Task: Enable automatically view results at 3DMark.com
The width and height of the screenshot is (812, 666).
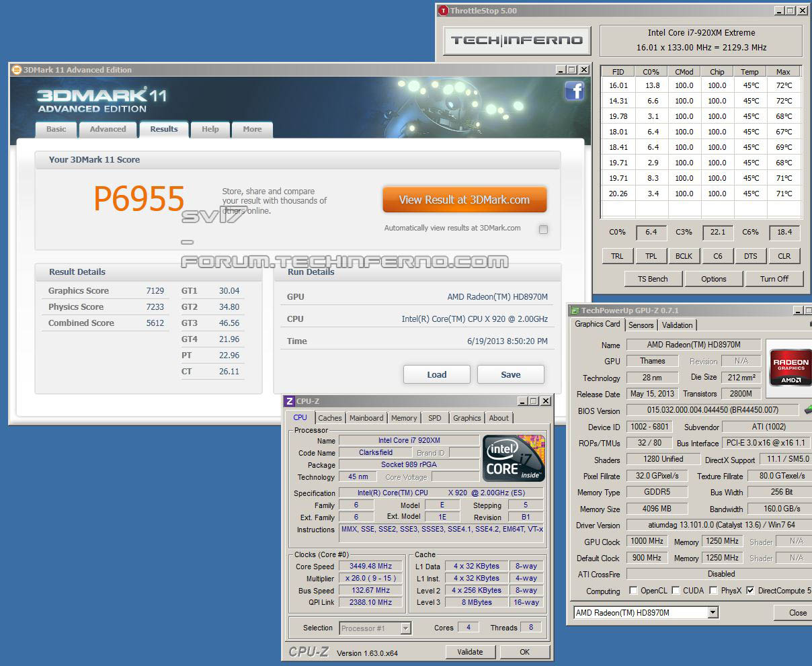Action: click(543, 229)
